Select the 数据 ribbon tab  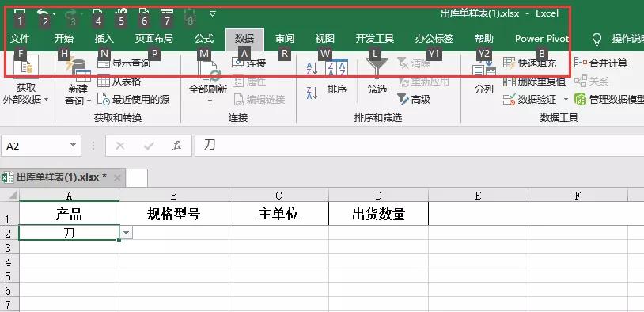[x=244, y=39]
